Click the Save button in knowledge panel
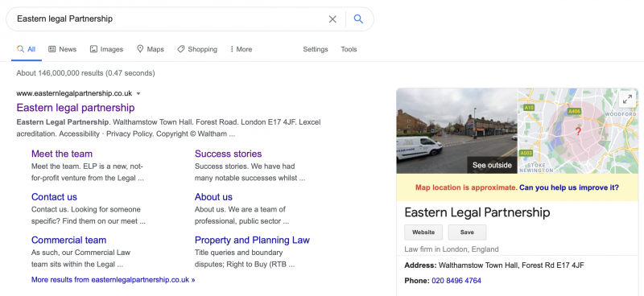The height and width of the screenshot is (296, 644). 467,232
